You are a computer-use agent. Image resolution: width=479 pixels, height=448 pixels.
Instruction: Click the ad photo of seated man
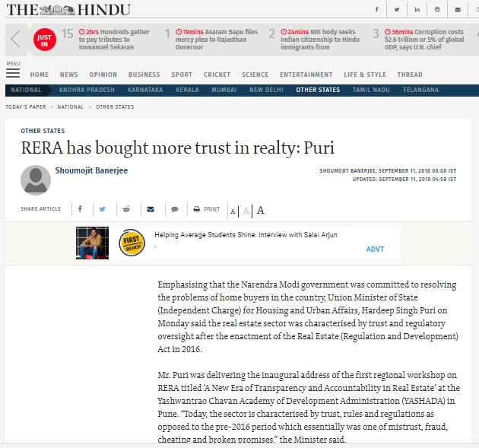[92, 243]
